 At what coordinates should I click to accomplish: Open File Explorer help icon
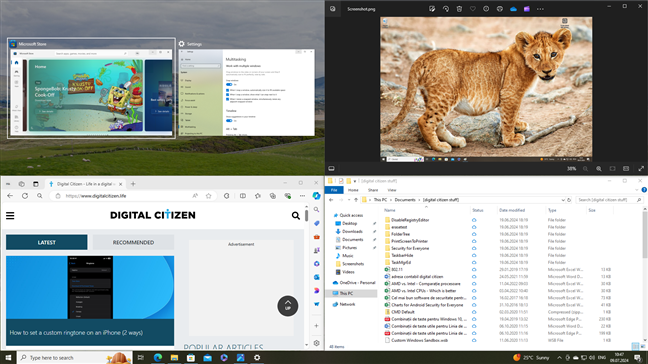644,190
